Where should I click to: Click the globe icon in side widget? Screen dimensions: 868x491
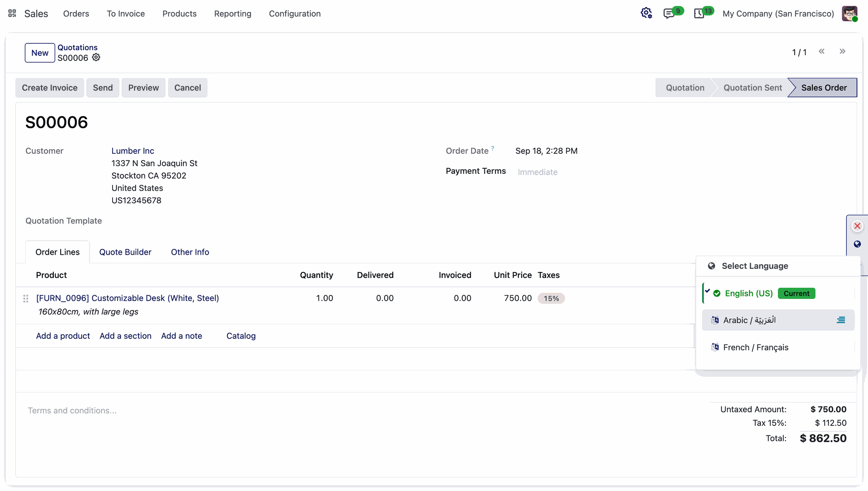pos(857,244)
